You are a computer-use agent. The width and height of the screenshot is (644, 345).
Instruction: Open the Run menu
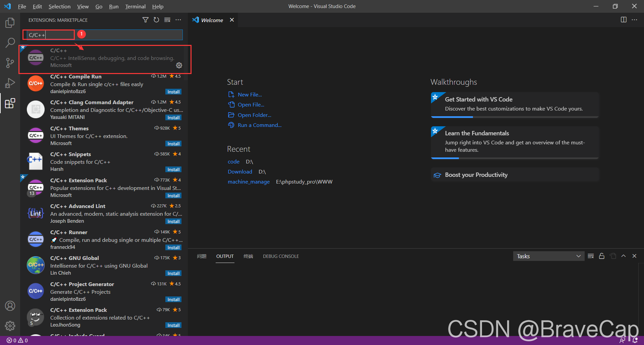114,6
